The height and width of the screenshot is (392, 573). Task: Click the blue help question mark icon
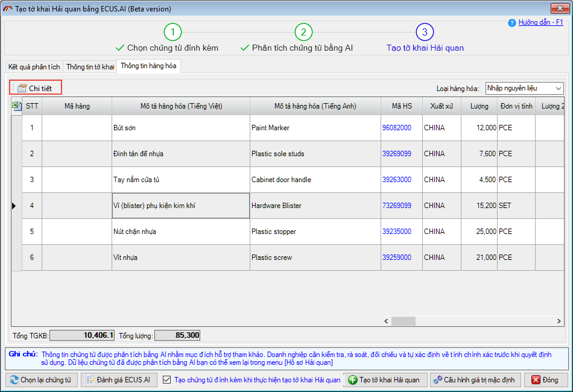(512, 23)
